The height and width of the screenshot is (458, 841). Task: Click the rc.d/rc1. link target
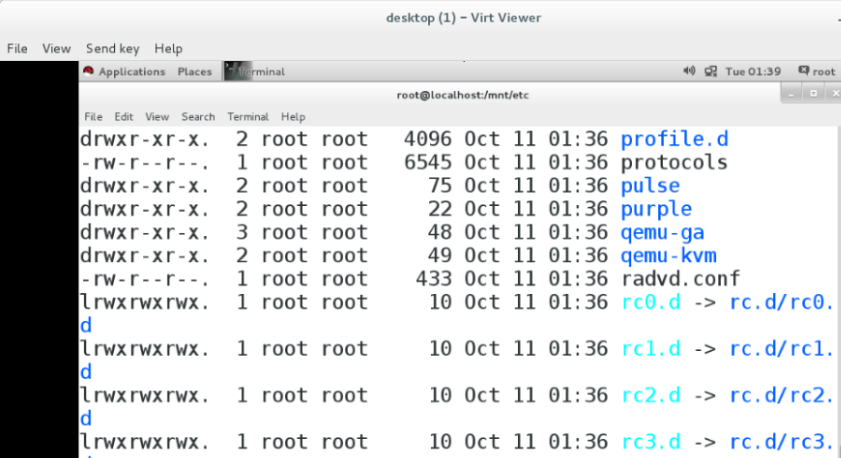point(781,349)
